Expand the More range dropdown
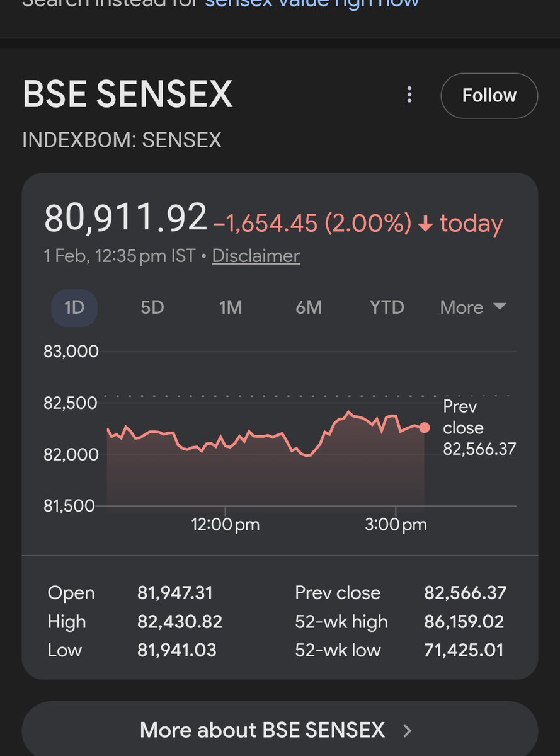The image size is (560, 756). tap(473, 307)
